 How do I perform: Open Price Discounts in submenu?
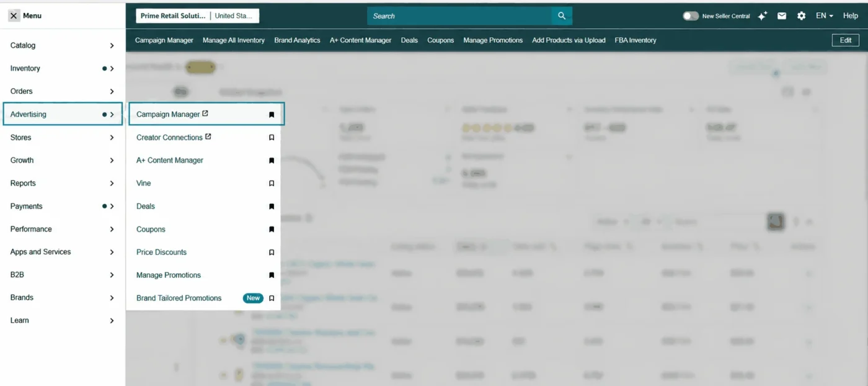161,252
